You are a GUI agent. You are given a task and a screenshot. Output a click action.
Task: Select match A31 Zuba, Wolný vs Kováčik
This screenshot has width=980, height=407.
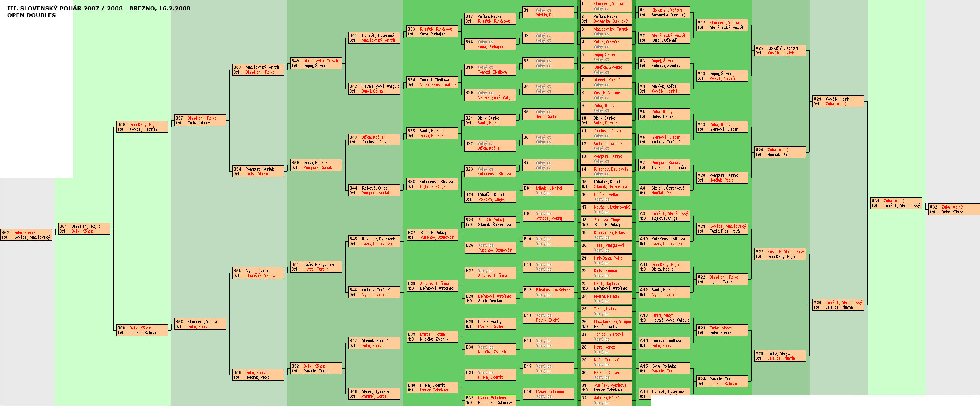pos(896,203)
